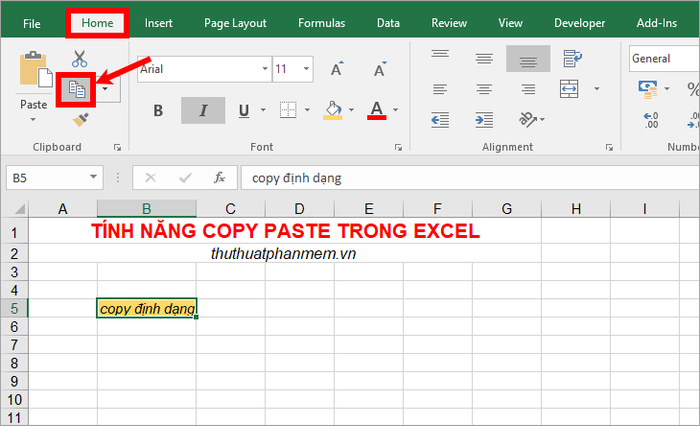
Task: Click the Copy icon in Clipboard
Action: tap(77, 89)
